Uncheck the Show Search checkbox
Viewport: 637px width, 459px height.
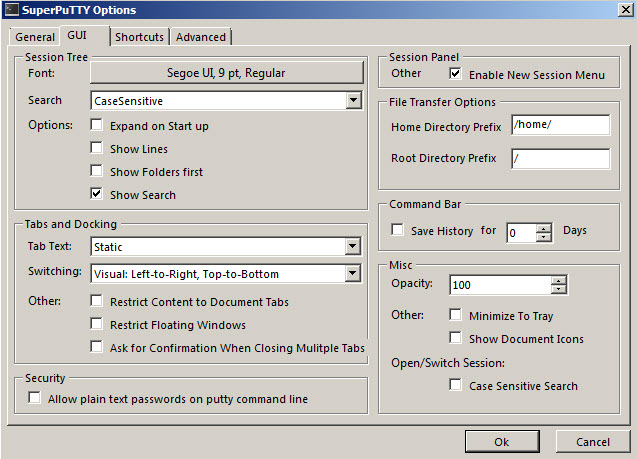[97, 194]
